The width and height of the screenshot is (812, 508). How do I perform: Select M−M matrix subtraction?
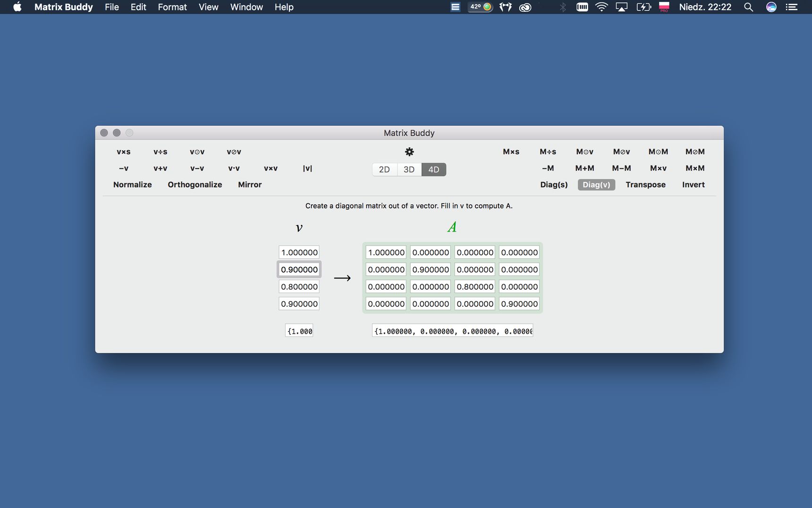pyautogui.click(x=622, y=168)
